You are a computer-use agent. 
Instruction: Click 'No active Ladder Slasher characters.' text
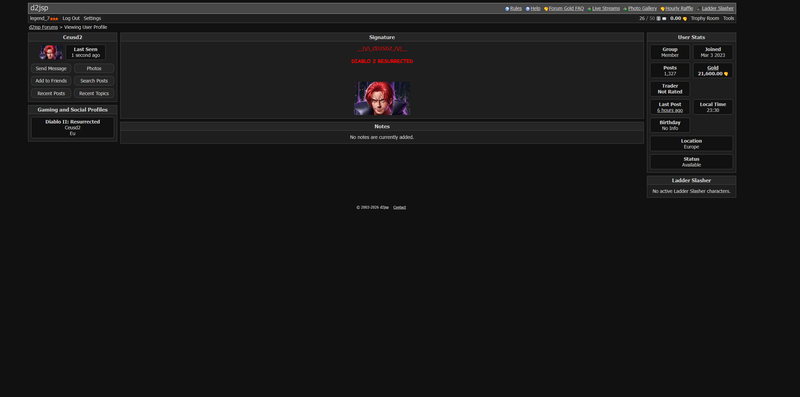pyautogui.click(x=691, y=191)
